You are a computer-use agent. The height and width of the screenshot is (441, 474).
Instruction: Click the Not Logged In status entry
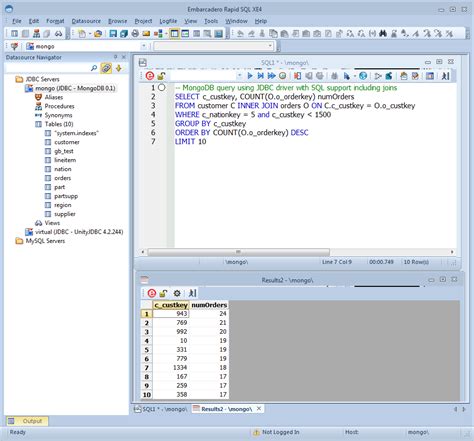tap(276, 432)
